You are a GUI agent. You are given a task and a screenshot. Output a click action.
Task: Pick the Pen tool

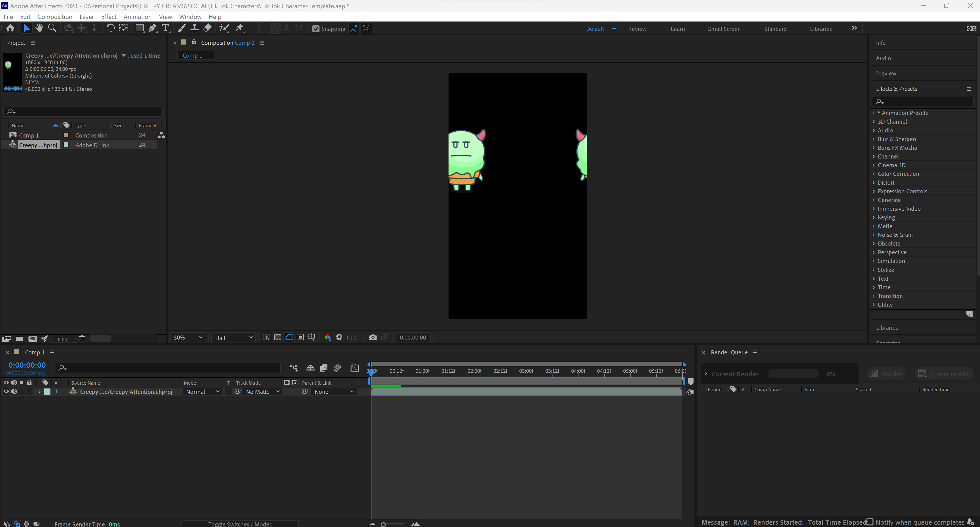(x=152, y=28)
